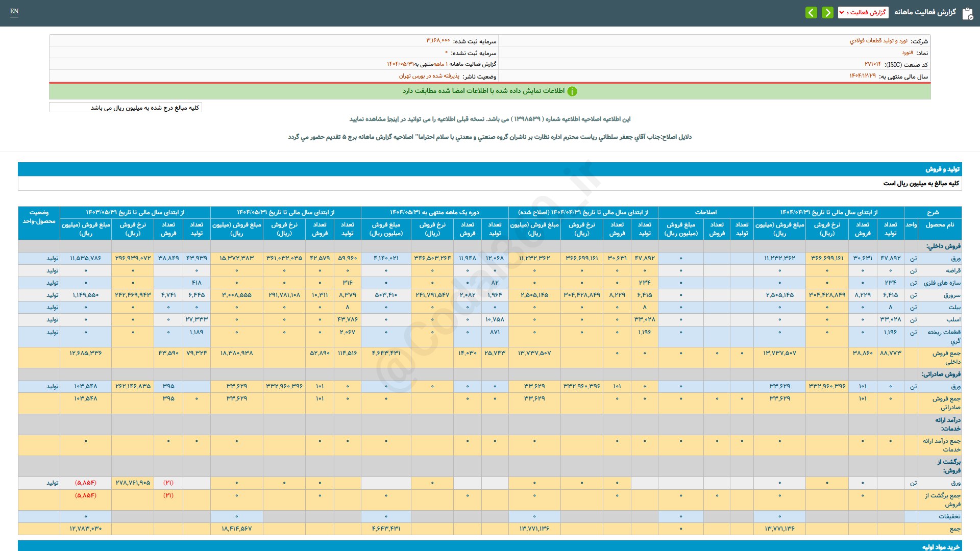Viewport: 980px width, 551px height.
Task: Click the clipboard report icon in header
Action: pos(967,13)
